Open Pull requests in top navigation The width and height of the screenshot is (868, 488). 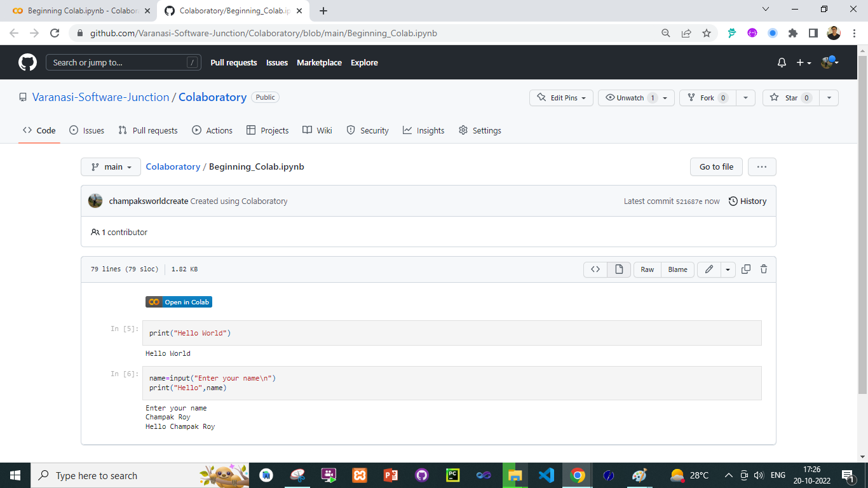[x=234, y=62]
